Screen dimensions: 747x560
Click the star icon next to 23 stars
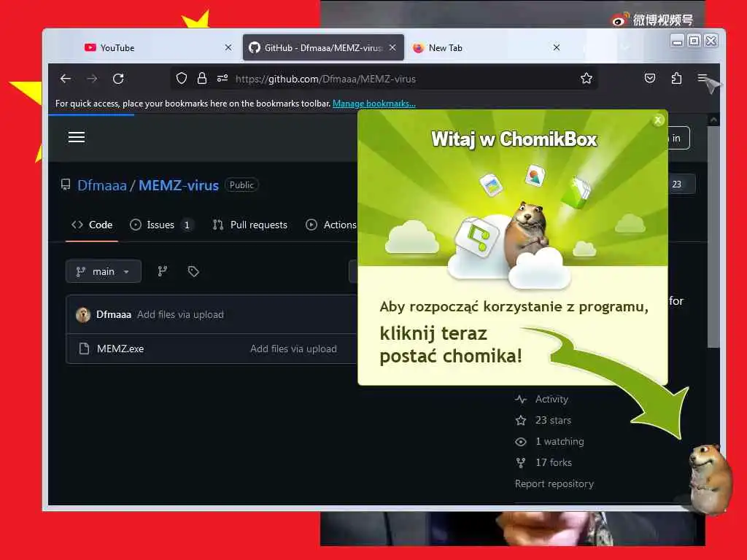coord(521,421)
